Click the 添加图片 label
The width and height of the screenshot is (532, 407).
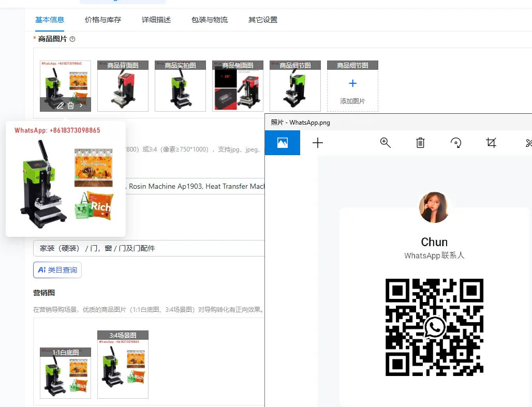pos(352,101)
